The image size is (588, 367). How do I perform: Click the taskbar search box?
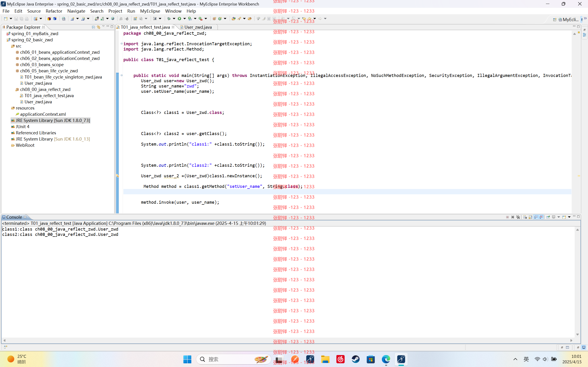pos(233,359)
